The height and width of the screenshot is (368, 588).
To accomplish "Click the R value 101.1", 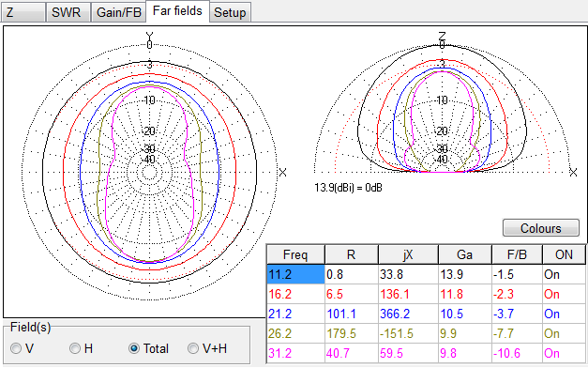I will (x=352, y=314).
